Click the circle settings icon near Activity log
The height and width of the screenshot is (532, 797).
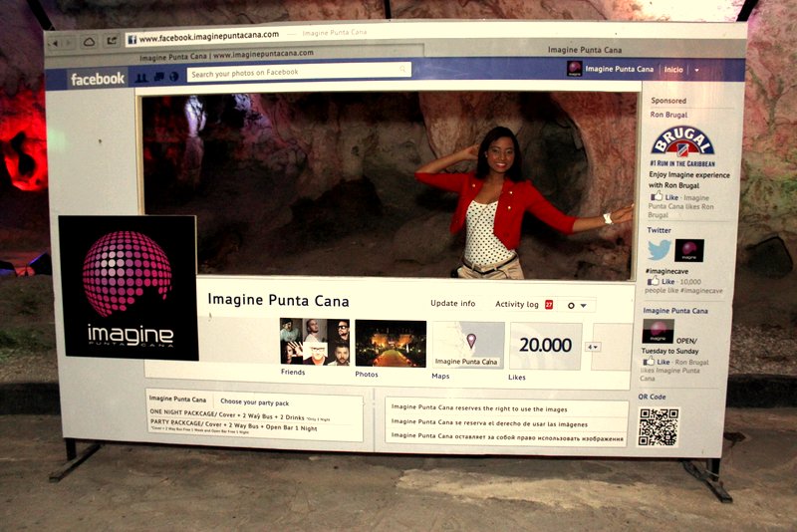[x=571, y=306]
